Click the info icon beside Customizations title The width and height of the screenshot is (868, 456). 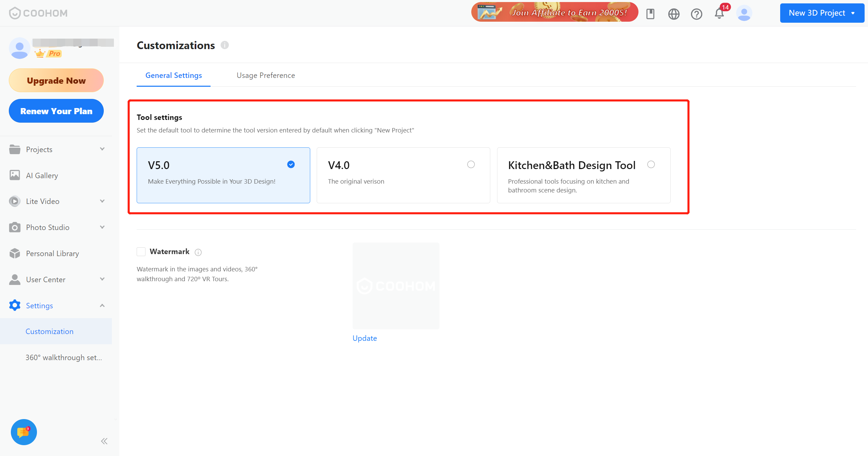click(225, 45)
